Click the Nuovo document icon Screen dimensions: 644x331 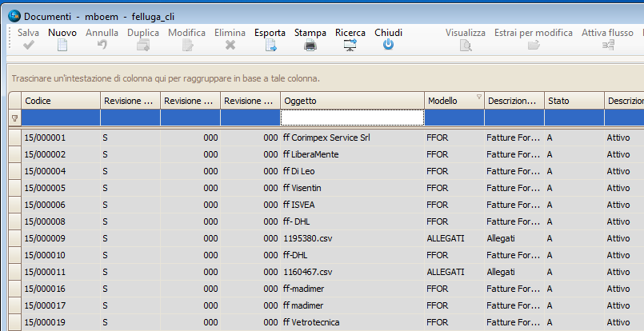[62, 46]
